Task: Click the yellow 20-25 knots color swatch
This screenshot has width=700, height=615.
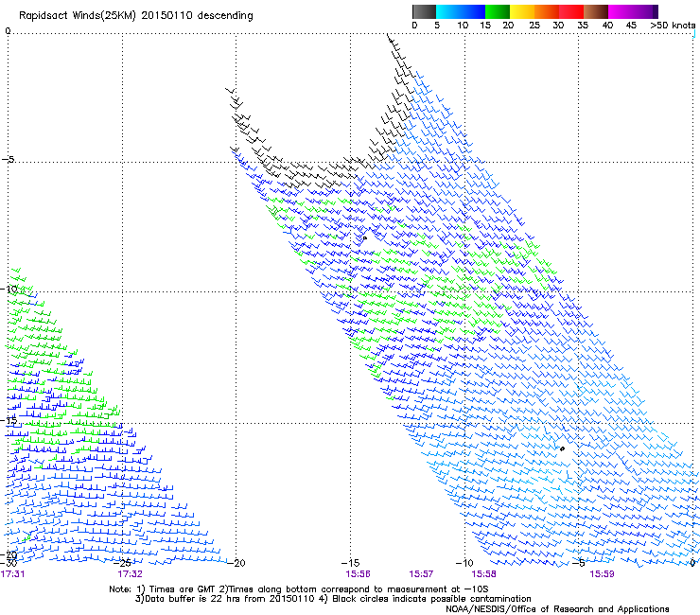Action: click(x=522, y=11)
